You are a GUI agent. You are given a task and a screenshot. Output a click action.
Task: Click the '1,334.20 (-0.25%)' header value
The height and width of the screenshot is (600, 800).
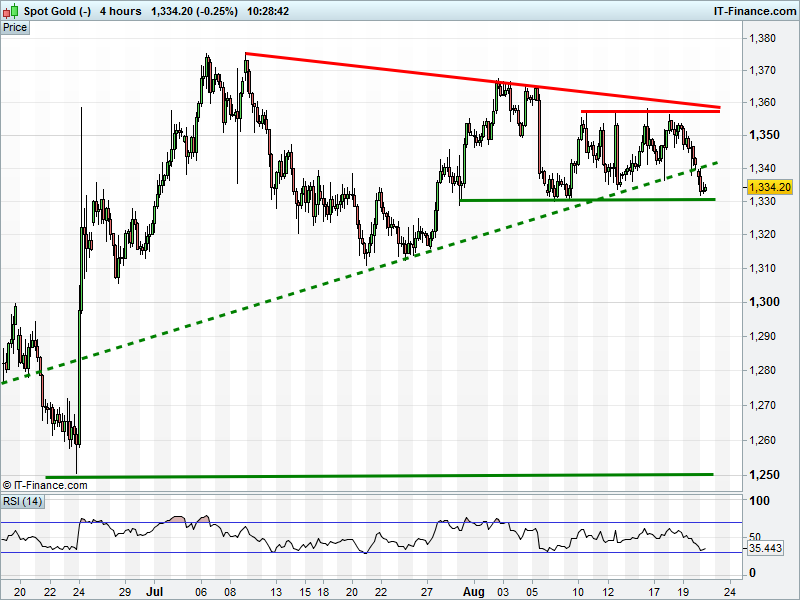point(194,11)
